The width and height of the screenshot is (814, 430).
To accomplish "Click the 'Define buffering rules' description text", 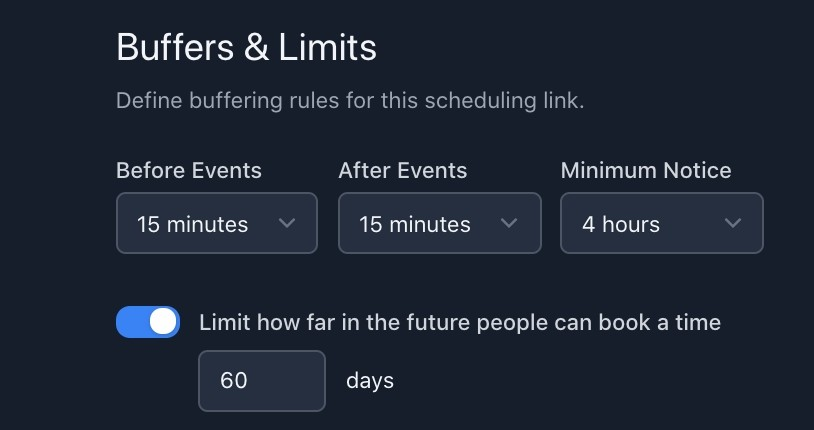I will (350, 101).
